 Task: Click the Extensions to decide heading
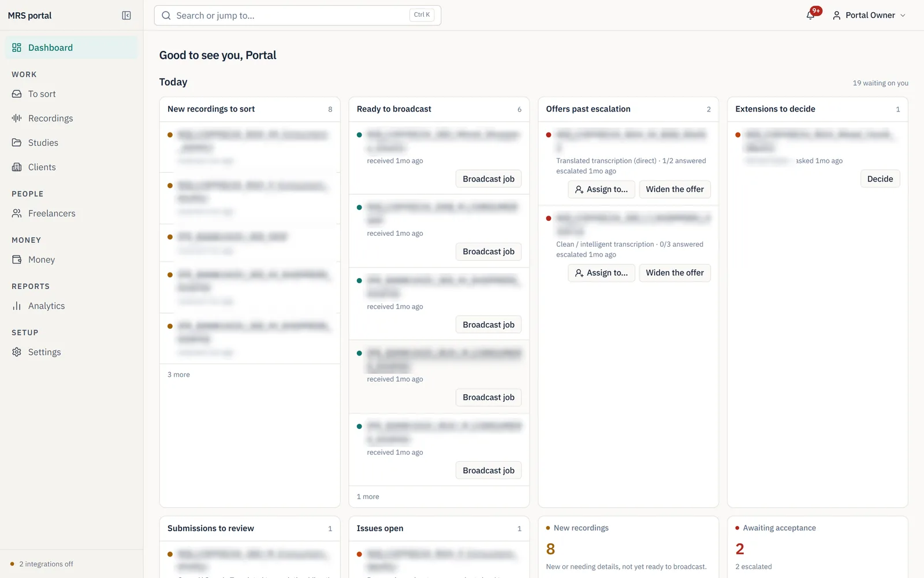(x=775, y=109)
